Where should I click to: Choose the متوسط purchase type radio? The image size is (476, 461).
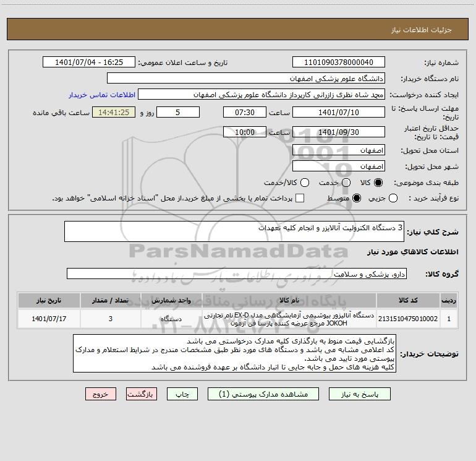[x=357, y=198]
